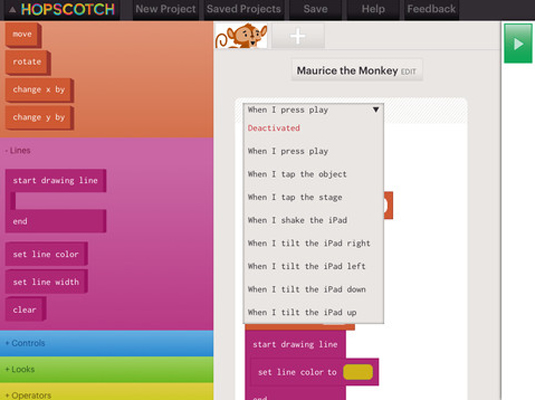Open the New Project menu item

[x=165, y=9]
